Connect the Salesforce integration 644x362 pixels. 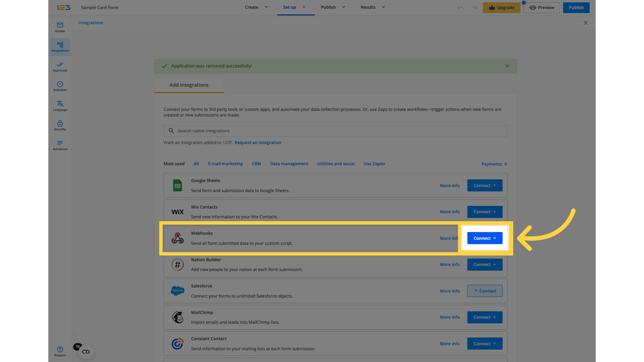click(x=485, y=291)
